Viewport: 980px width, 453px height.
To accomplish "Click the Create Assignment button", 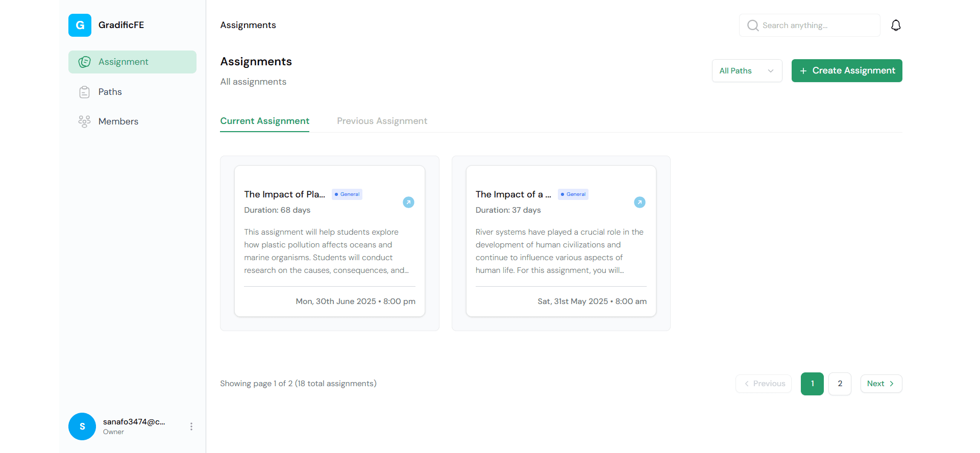I will tap(846, 71).
